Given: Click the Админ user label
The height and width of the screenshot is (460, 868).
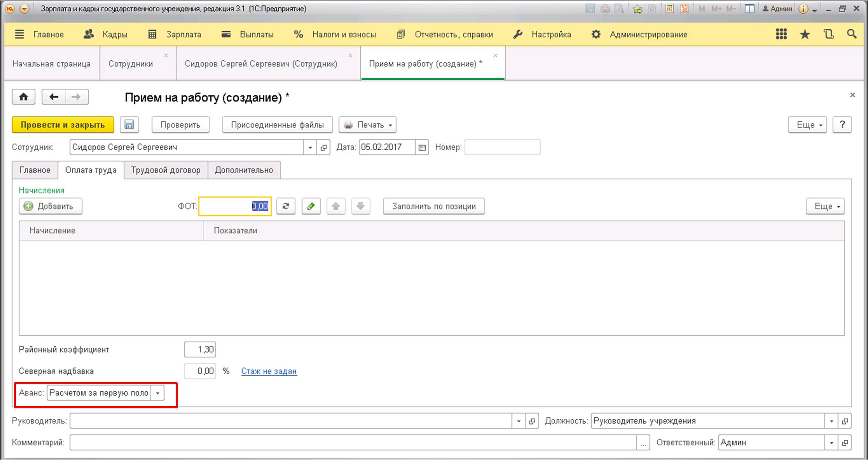Looking at the screenshot, I should point(777,9).
